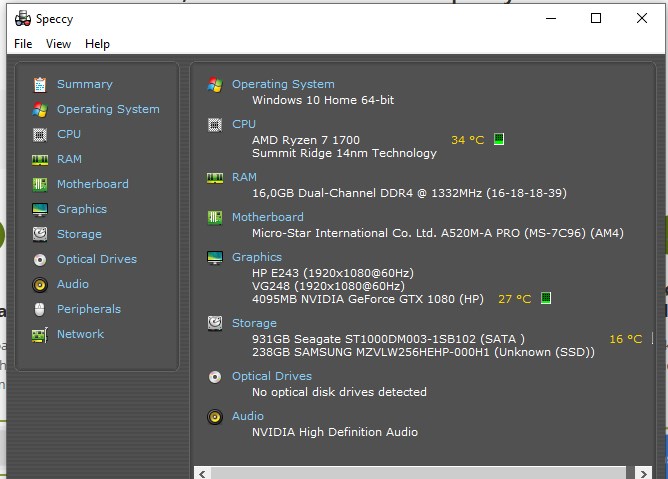
Task: Go to Operating System section in sidebar
Action: point(108,109)
